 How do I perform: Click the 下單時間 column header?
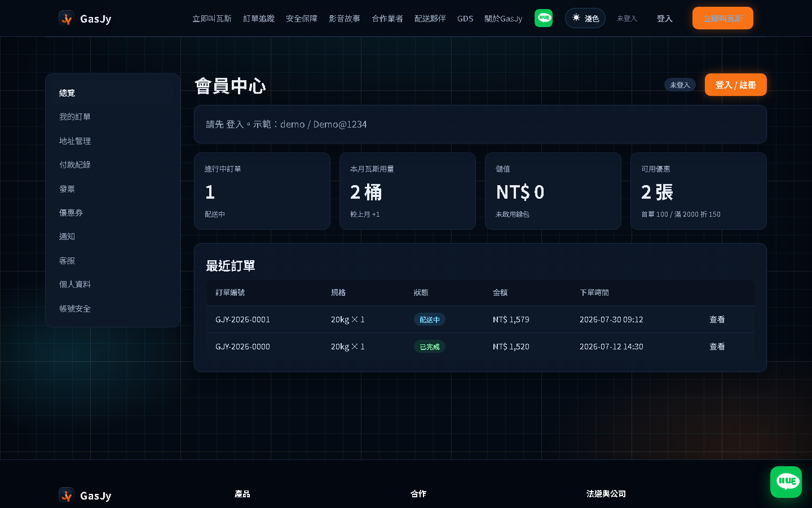point(594,292)
